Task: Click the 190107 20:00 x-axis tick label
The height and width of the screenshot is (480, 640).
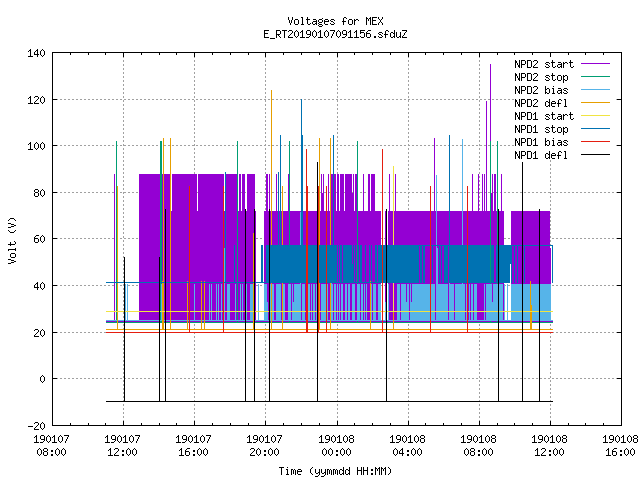Action: click(264, 446)
